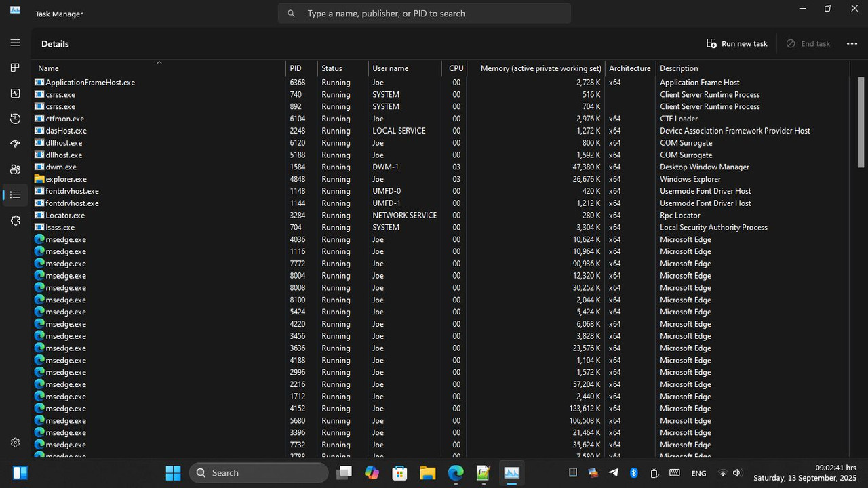The image size is (868, 488).
Task: Open the hamburger navigation menu
Action: click(x=15, y=43)
